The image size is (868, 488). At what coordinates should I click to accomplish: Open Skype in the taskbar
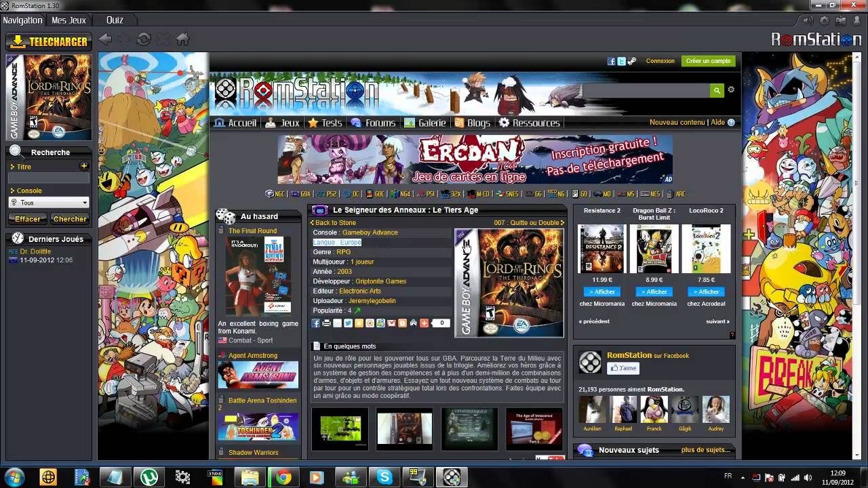[x=384, y=478]
